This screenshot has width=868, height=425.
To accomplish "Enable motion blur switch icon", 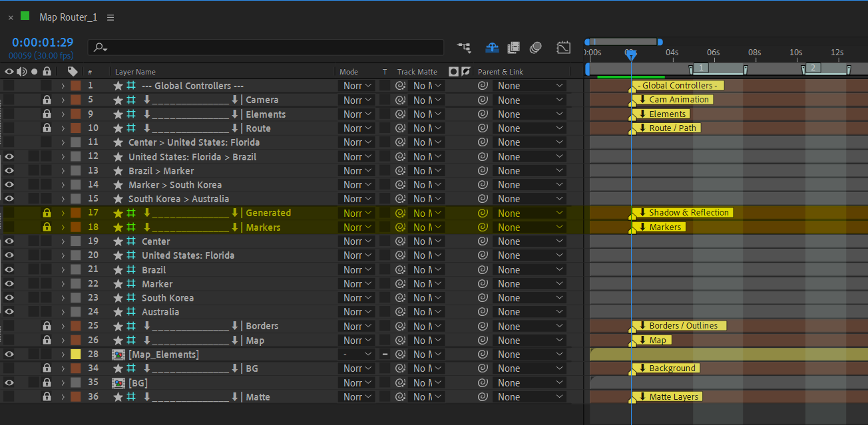I will 536,48.
